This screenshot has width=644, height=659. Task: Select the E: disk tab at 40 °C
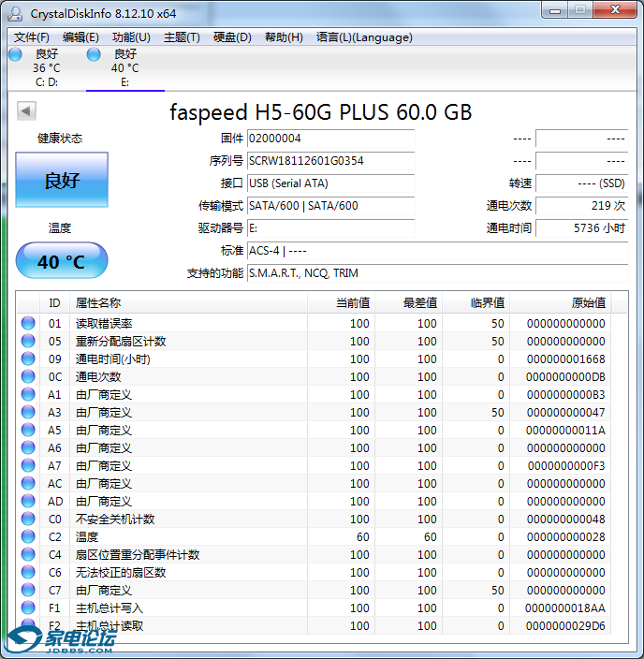pyautogui.click(x=125, y=67)
